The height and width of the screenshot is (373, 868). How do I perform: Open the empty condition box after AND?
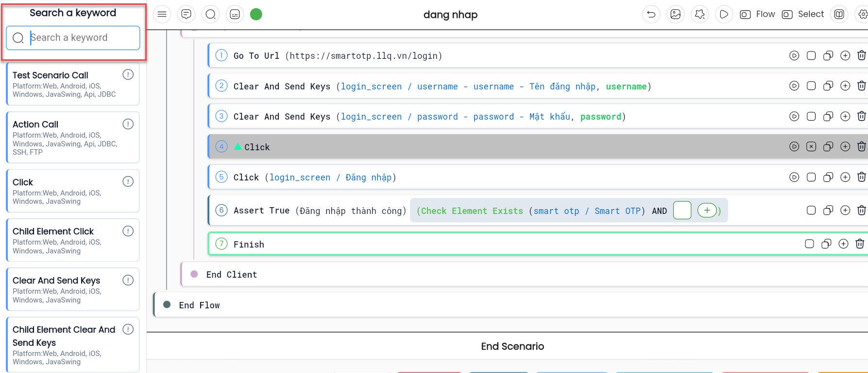point(682,211)
